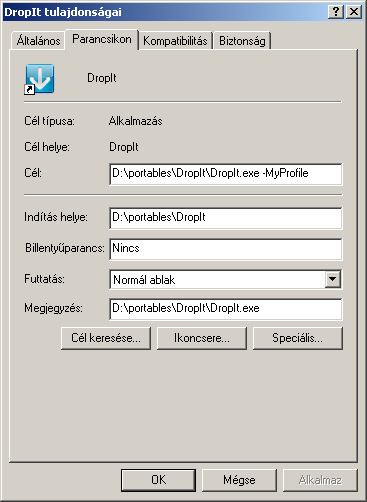This screenshot has width=367, height=502.
Task: Click the Help question mark button
Action: pyautogui.click(x=336, y=12)
